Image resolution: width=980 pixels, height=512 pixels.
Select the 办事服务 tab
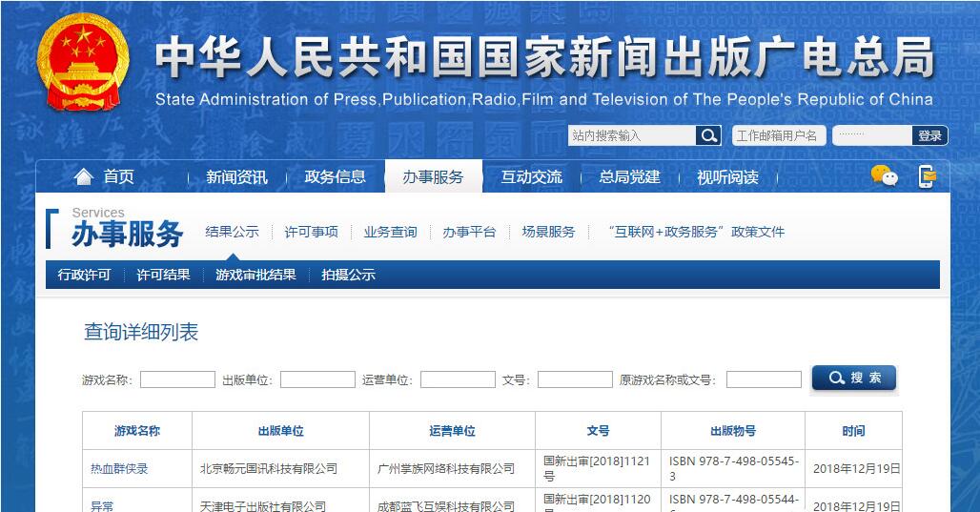click(433, 177)
